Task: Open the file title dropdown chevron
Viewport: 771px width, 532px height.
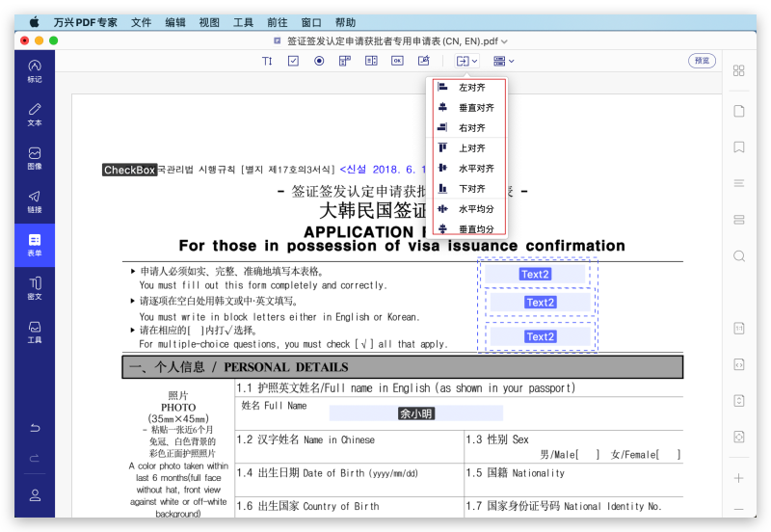Action: 504,41
